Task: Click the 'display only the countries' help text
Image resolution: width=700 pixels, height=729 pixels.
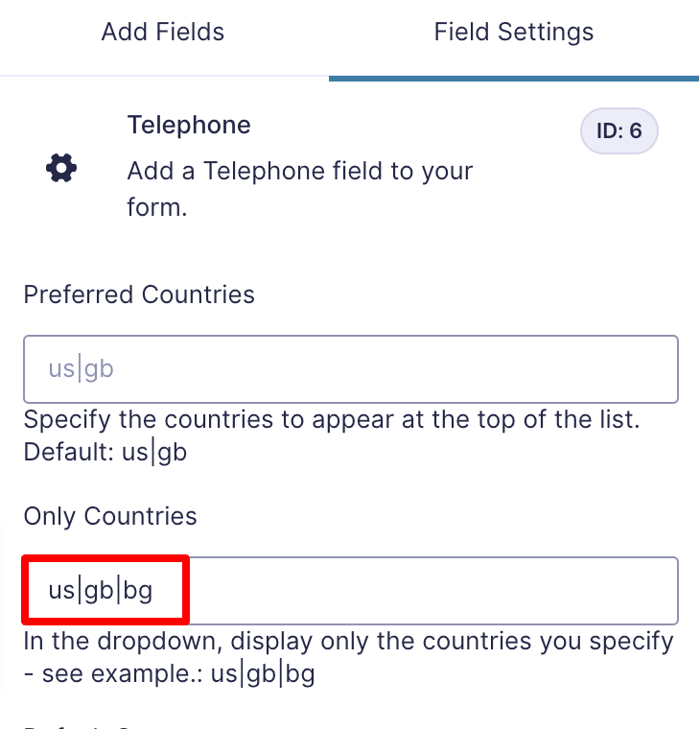Action: point(349,641)
